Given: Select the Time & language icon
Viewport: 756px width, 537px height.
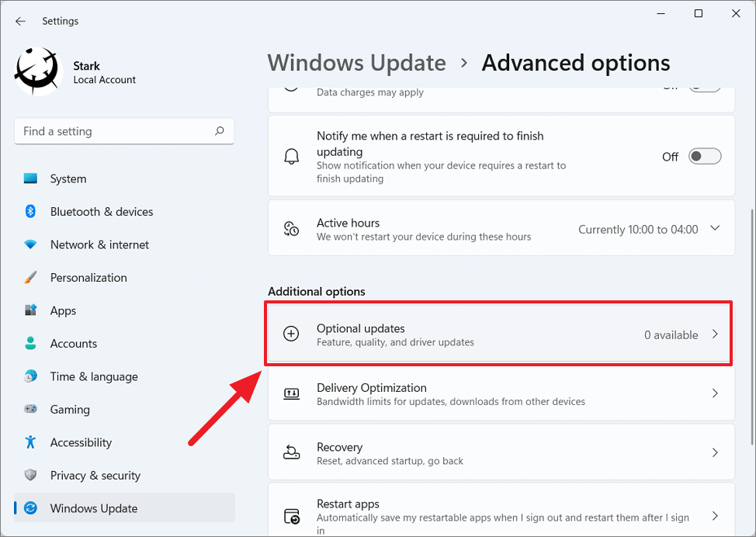Looking at the screenshot, I should click(x=29, y=376).
